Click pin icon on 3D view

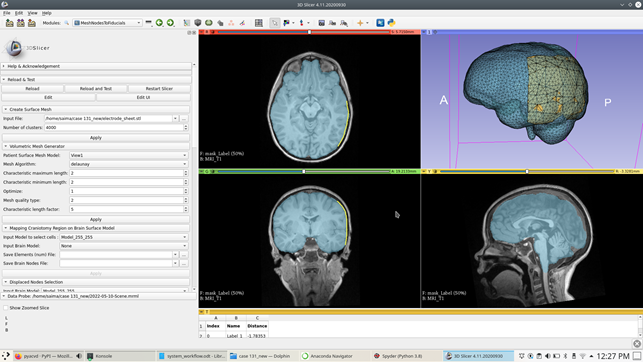click(424, 32)
